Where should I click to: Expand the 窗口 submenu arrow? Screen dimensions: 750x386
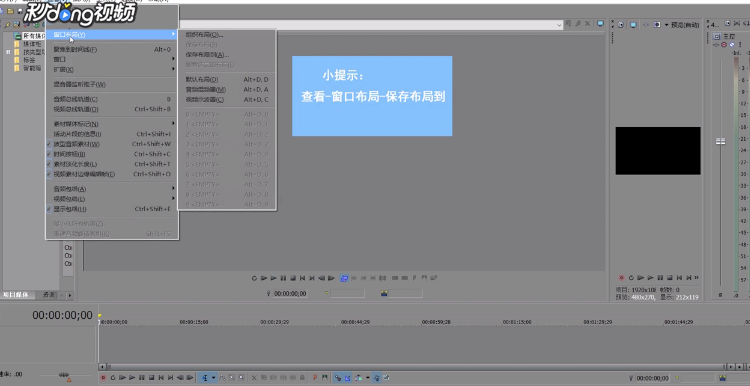click(173, 59)
